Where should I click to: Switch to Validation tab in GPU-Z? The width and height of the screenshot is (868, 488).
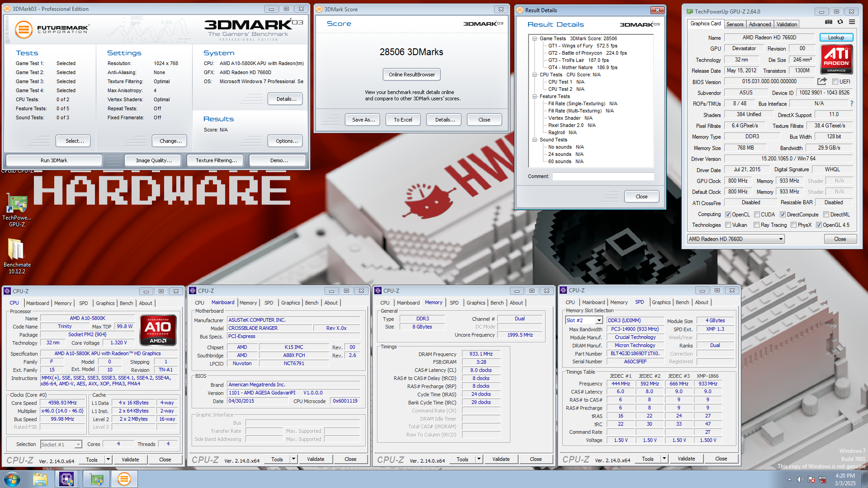tap(787, 24)
